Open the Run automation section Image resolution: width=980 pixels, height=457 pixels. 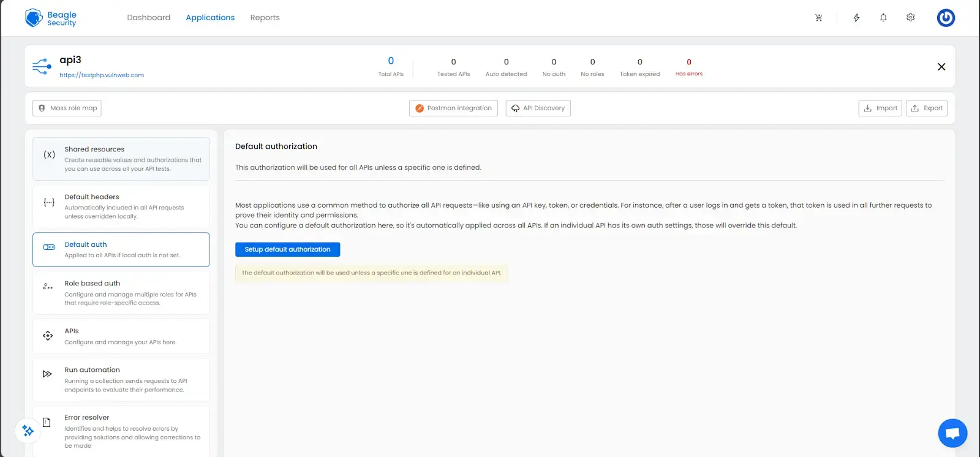[x=121, y=380]
